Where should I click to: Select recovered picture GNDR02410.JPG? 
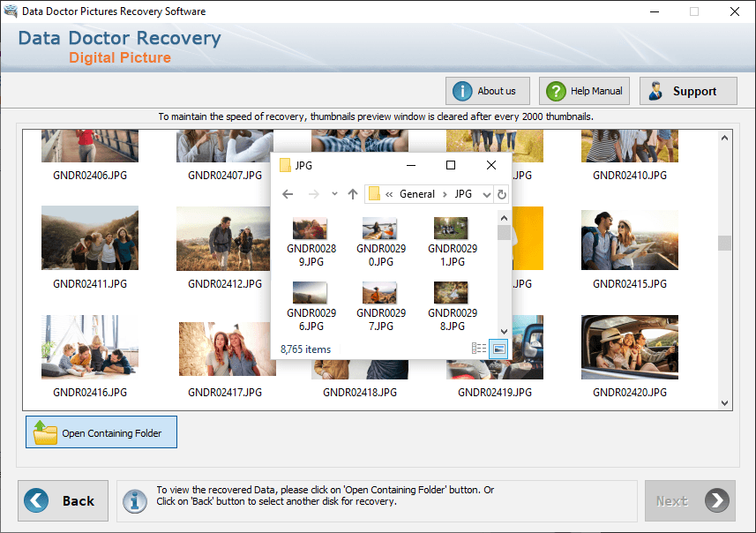pos(630,146)
